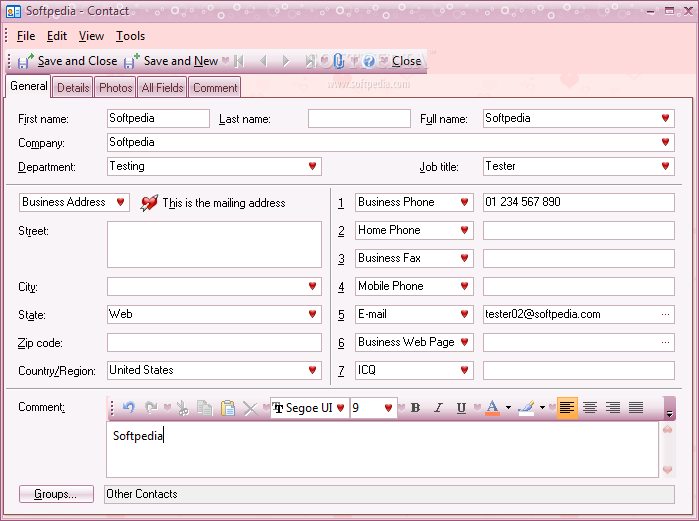The image size is (699, 521).
Task: Click the Groups... button
Action: (x=56, y=494)
